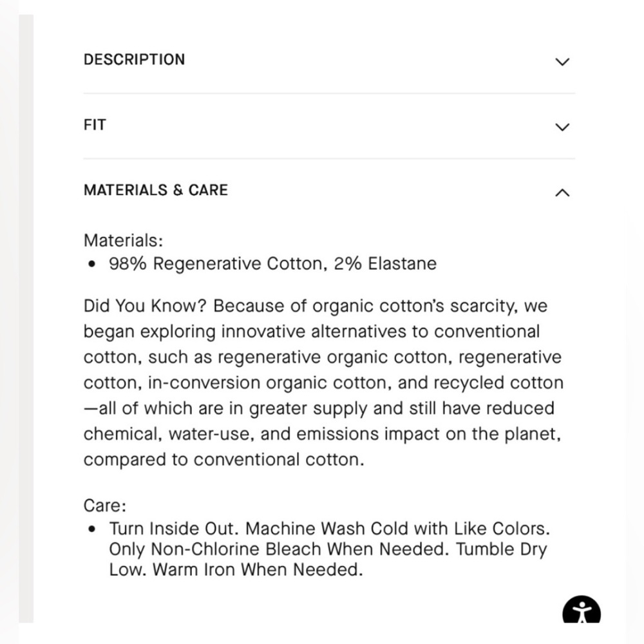Viewport: 644px width, 644px height.
Task: Click the divider line below Fit
Action: point(329,158)
